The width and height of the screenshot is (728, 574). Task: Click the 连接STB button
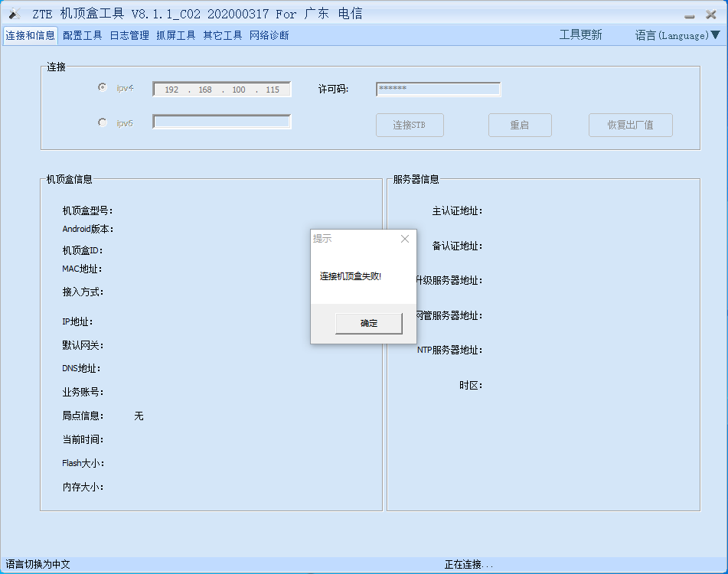(410, 125)
